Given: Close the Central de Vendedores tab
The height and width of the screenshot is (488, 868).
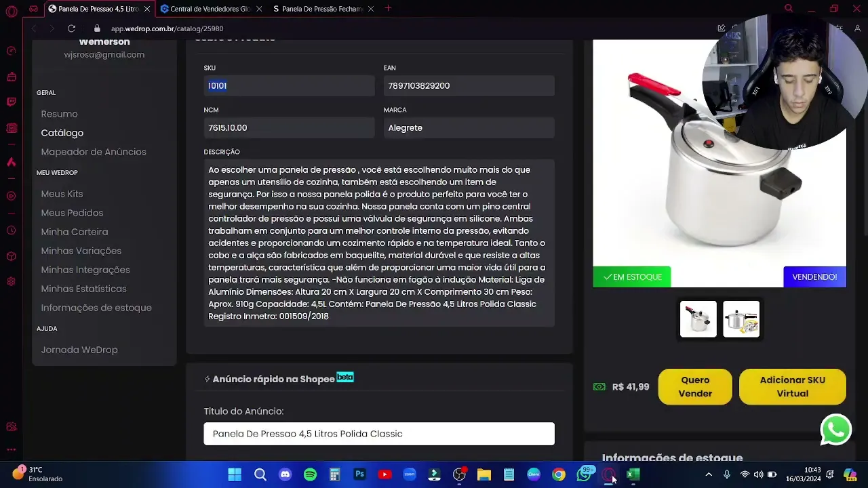Looking at the screenshot, I should (258, 9).
